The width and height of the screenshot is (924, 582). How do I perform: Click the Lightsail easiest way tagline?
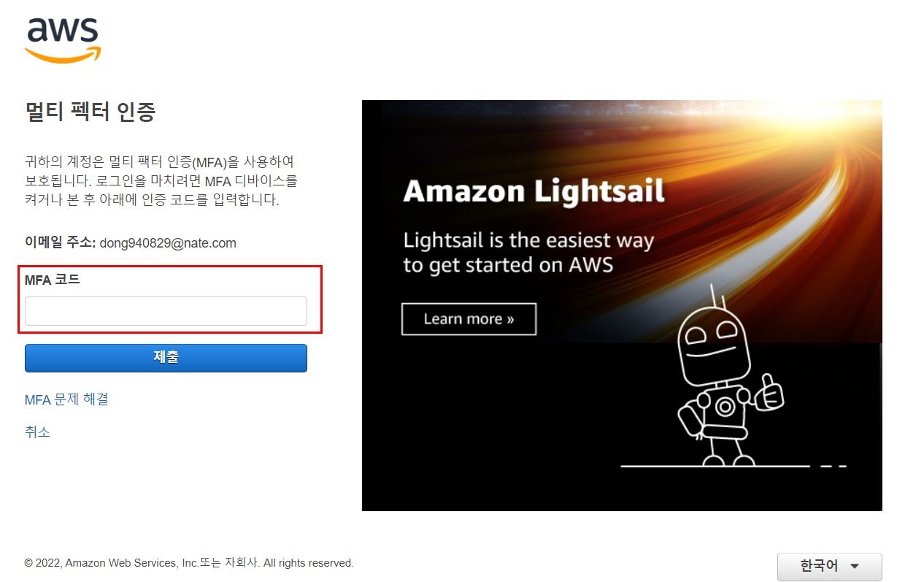[528, 252]
